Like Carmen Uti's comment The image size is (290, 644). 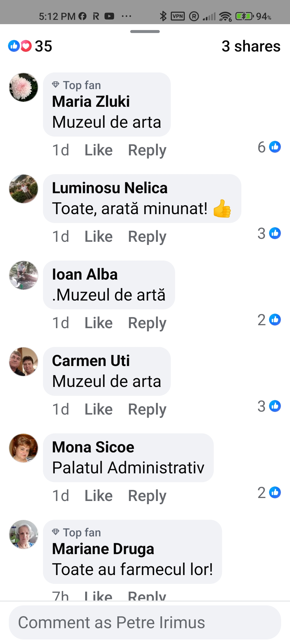[99, 409]
